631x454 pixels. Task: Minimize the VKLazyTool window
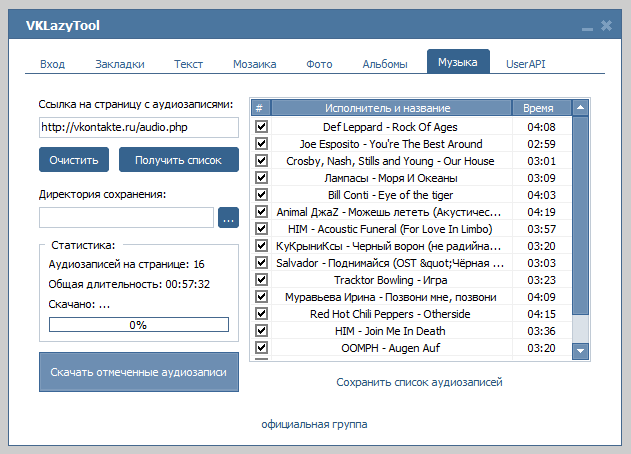click(x=587, y=27)
